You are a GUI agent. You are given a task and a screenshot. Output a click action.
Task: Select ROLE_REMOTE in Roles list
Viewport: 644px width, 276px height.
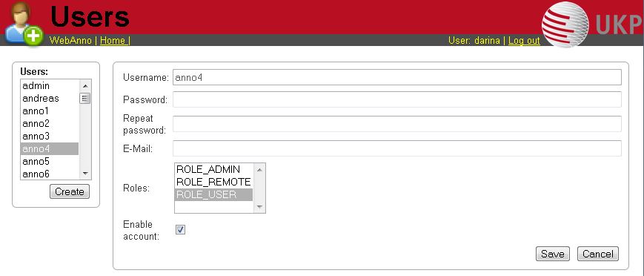(213, 183)
